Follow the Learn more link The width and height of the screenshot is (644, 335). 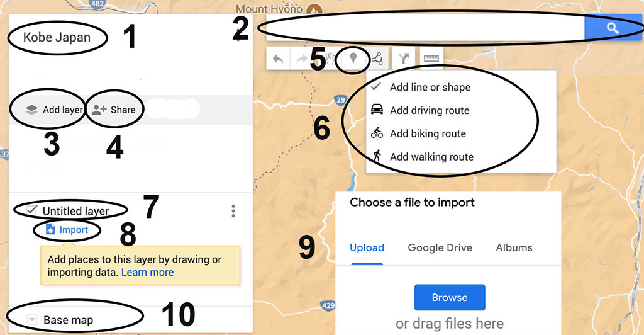147,272
